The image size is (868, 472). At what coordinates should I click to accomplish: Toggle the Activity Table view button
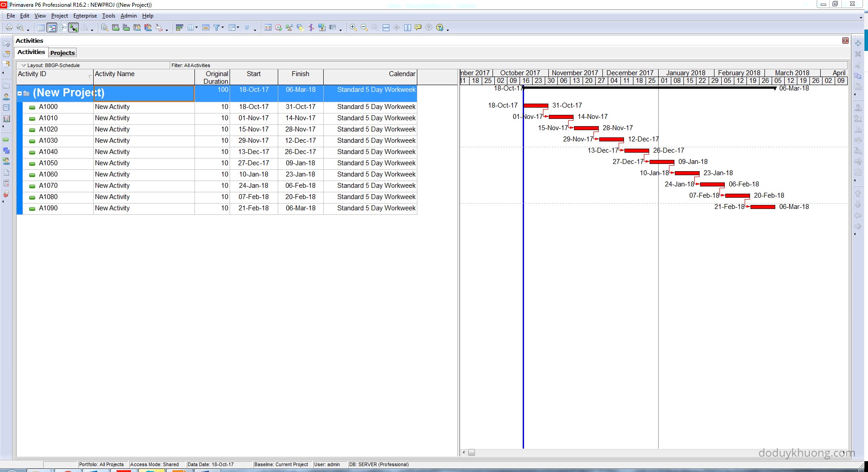(x=41, y=28)
